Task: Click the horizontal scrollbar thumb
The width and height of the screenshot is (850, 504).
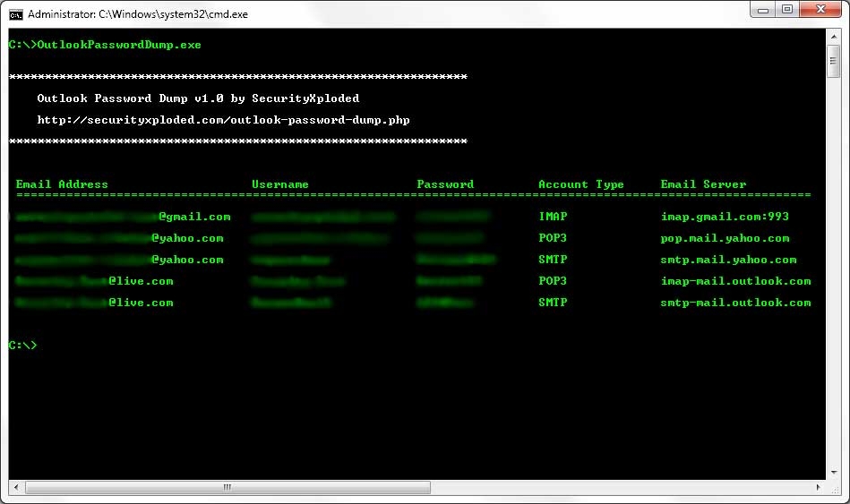Action: (228, 487)
